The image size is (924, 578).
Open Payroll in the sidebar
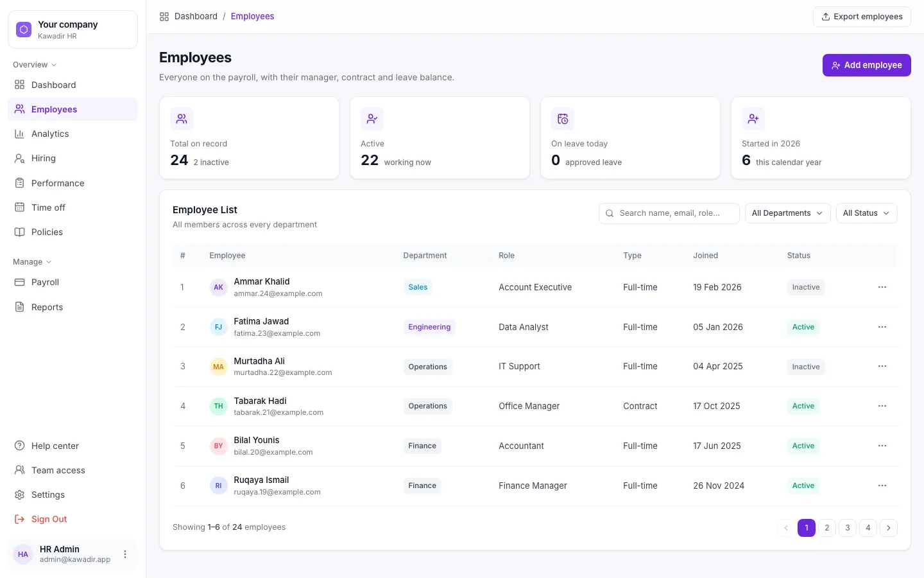point(73,282)
